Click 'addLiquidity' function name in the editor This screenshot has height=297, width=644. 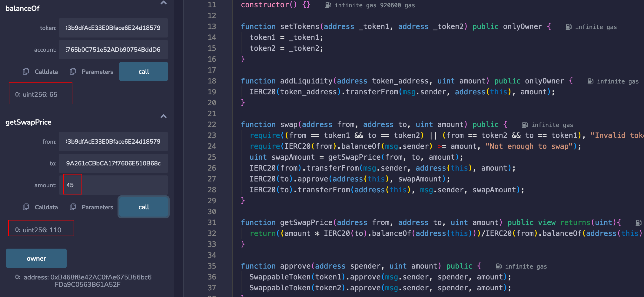click(306, 81)
